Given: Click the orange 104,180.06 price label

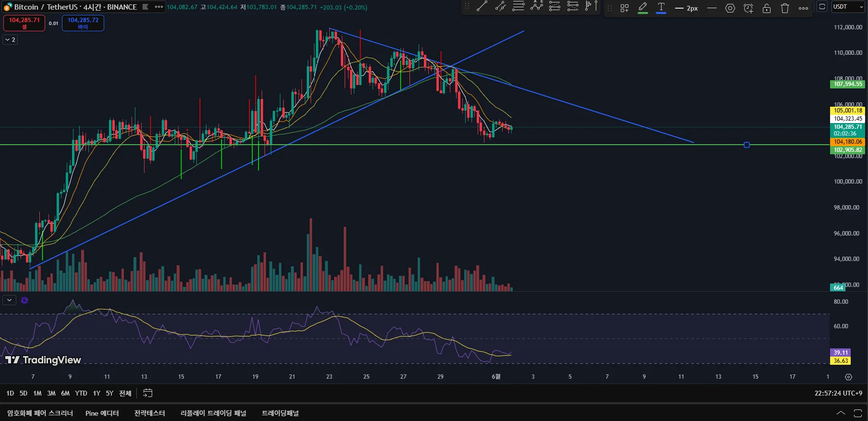Looking at the screenshot, I should point(847,142).
